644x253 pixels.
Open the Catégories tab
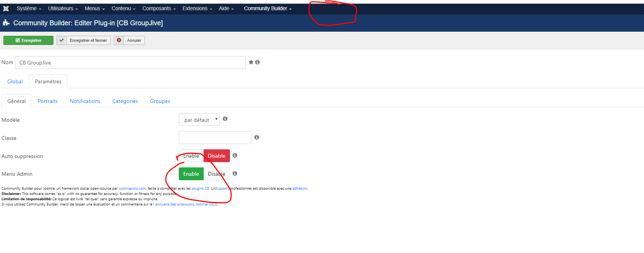(125, 101)
